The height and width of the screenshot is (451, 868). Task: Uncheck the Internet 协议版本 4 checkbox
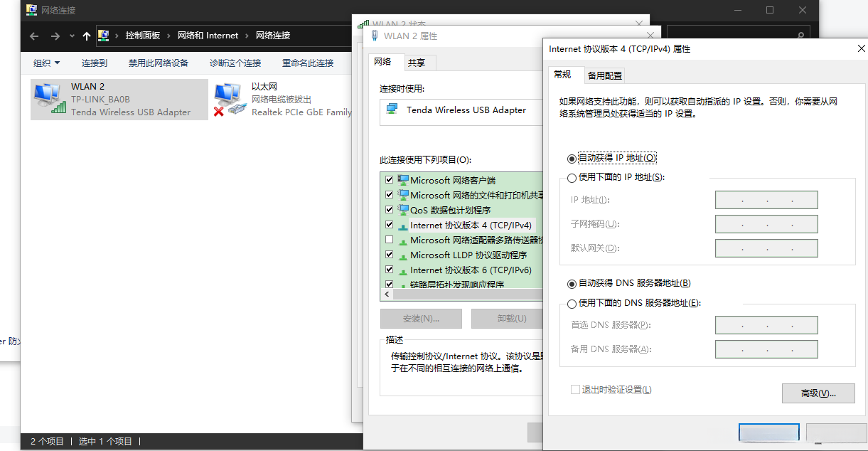pyautogui.click(x=389, y=225)
